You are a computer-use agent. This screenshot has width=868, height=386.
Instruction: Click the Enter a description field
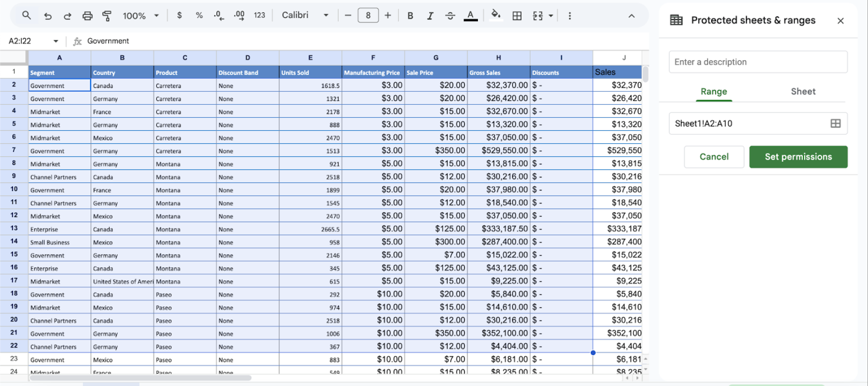[758, 62]
